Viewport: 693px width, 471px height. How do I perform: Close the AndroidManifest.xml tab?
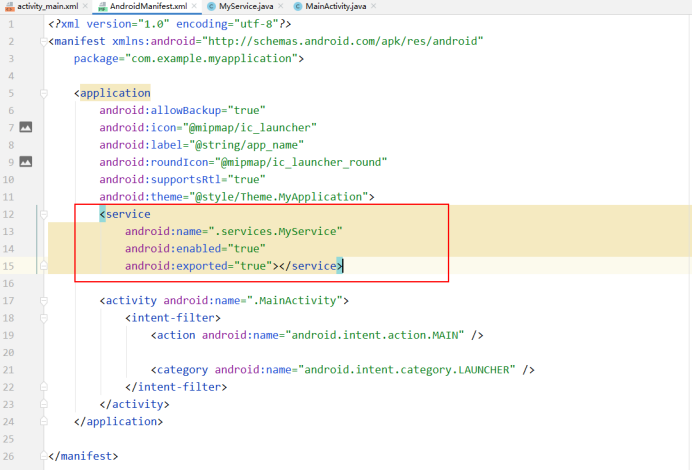194,6
